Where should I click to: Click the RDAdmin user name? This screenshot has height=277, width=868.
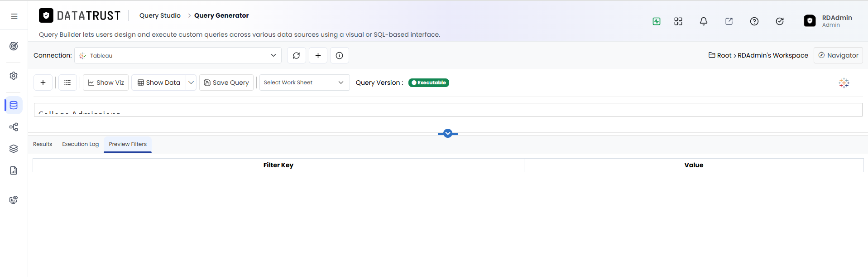click(837, 18)
